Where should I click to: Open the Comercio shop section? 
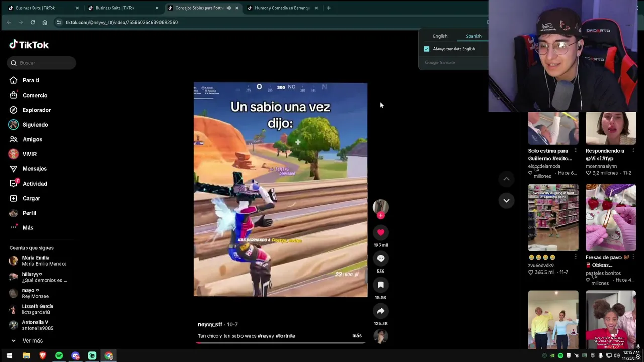[28, 95]
